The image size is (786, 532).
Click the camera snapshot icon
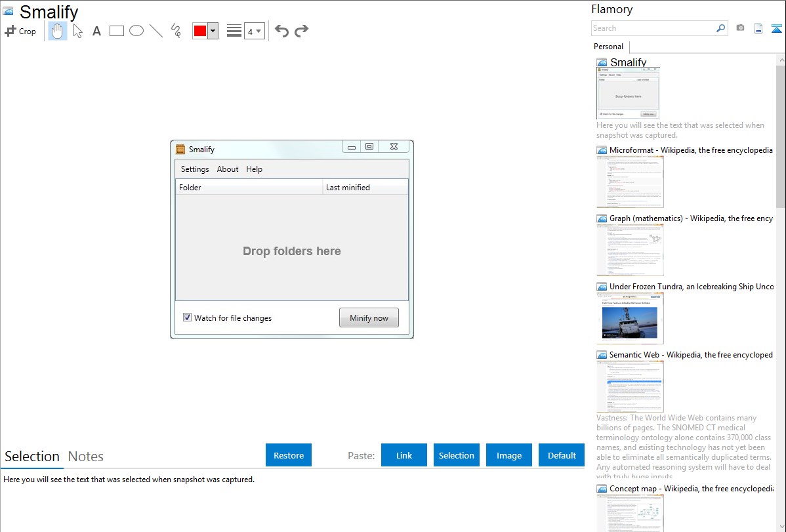(740, 28)
